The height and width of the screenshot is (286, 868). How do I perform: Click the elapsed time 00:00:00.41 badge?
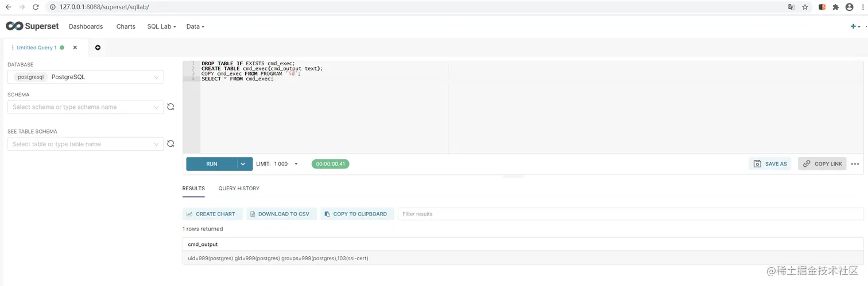[330, 164]
